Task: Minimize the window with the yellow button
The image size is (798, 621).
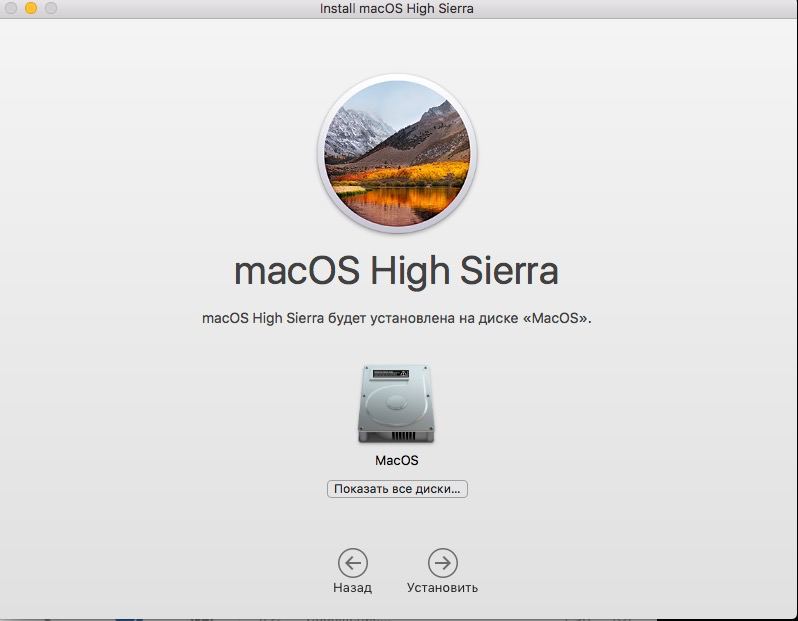Action: [31, 8]
